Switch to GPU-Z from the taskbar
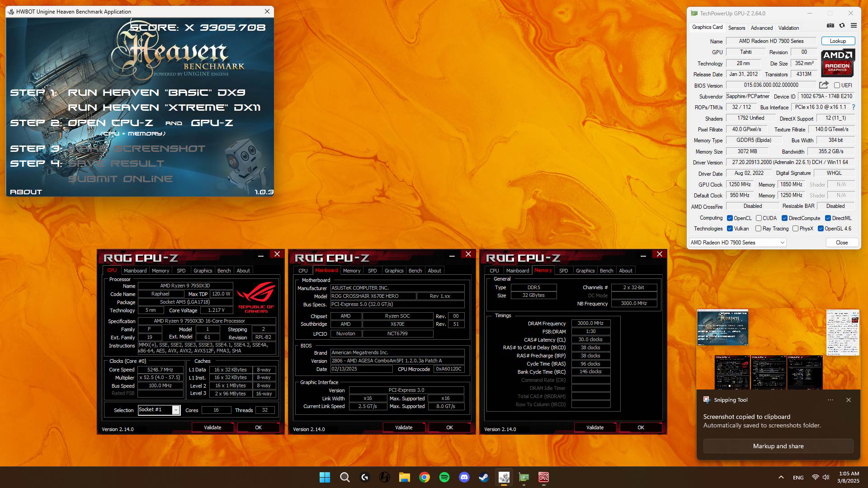The height and width of the screenshot is (488, 868). [524, 477]
